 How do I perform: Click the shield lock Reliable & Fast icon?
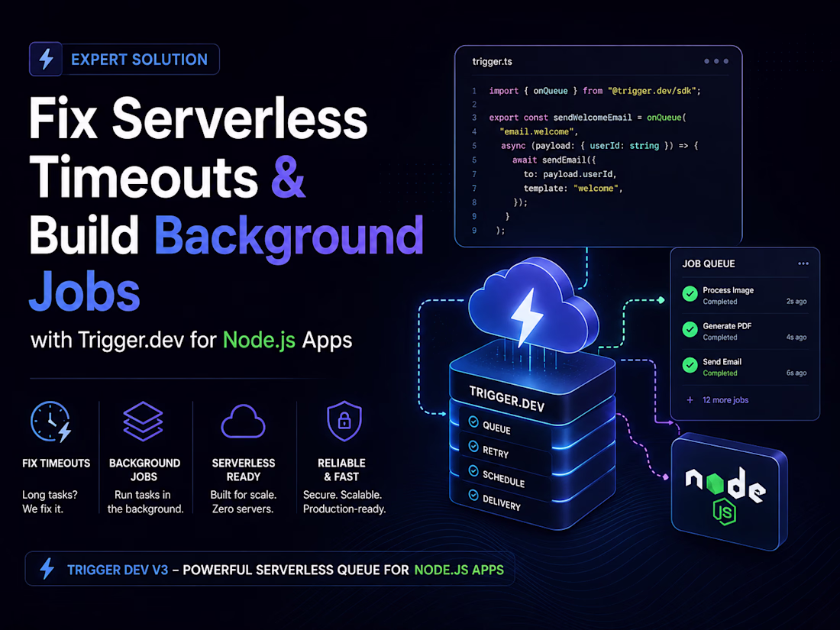(x=344, y=421)
